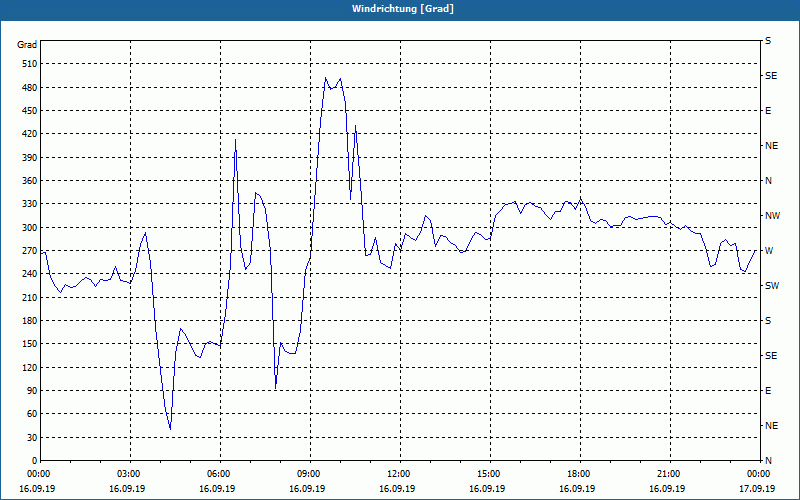This screenshot has height=500, width=800.
Task: Click the 18:00 time label
Action: (x=577, y=473)
